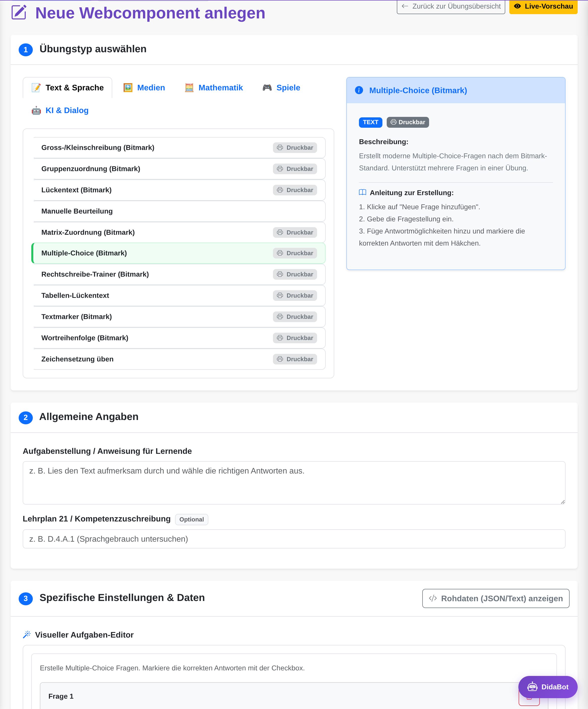Open the DidaBot chat assistant

pyautogui.click(x=548, y=687)
